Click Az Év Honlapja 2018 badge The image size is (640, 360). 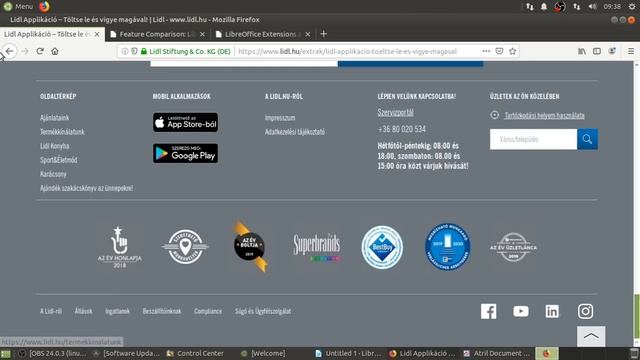pyautogui.click(x=119, y=247)
